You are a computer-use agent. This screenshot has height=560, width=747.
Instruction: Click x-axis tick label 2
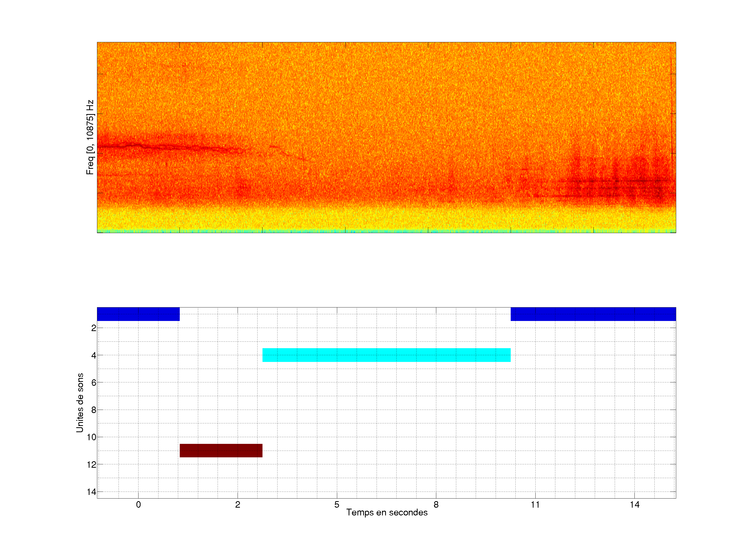tap(237, 505)
